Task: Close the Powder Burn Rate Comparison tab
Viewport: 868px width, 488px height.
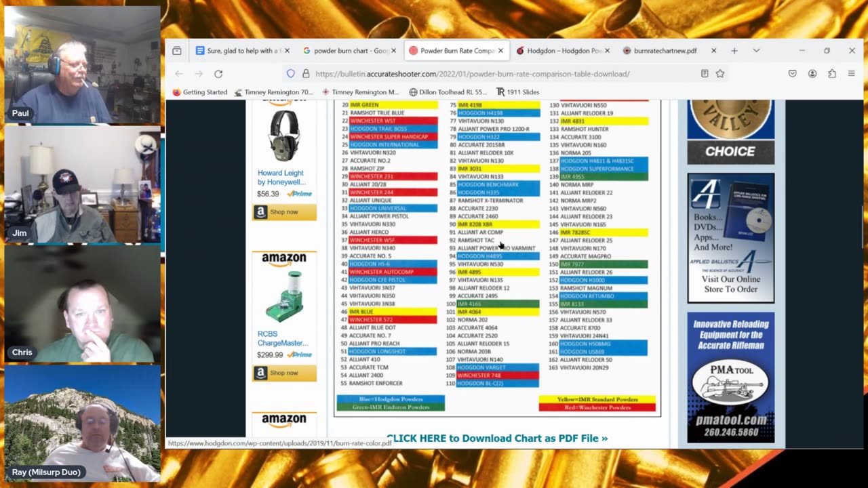Action: (x=501, y=51)
